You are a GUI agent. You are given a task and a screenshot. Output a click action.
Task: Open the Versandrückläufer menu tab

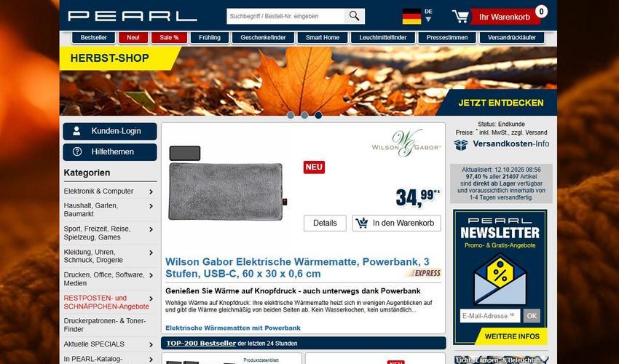(512, 38)
